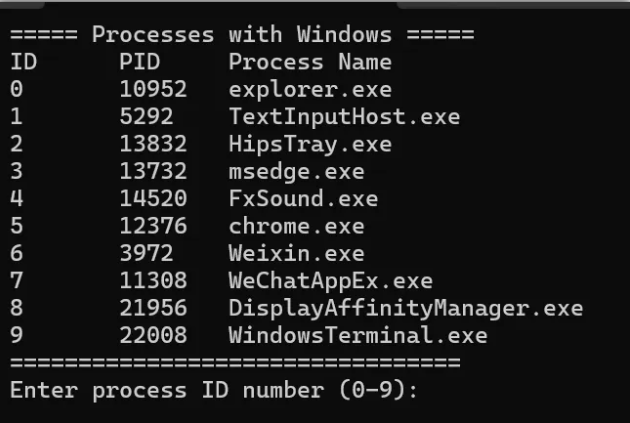Click the DisplayAffinityManager.exe process name

[405, 308]
